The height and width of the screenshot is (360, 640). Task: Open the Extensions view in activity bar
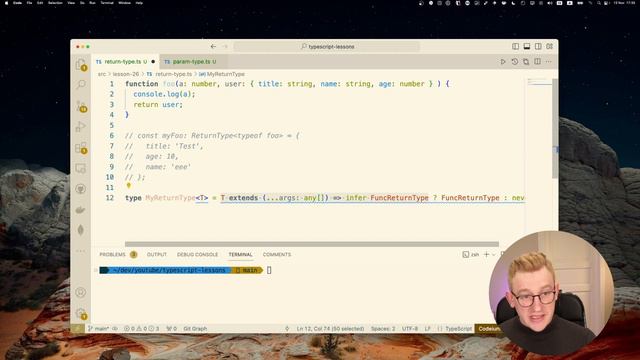81,147
